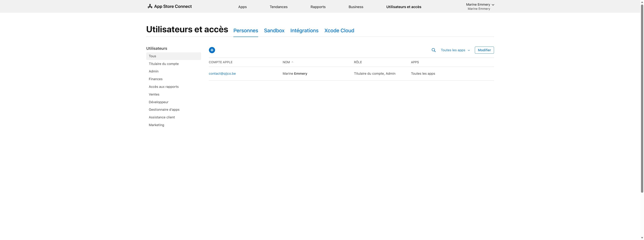Sort by the NOM column arrow

pyautogui.click(x=292, y=62)
